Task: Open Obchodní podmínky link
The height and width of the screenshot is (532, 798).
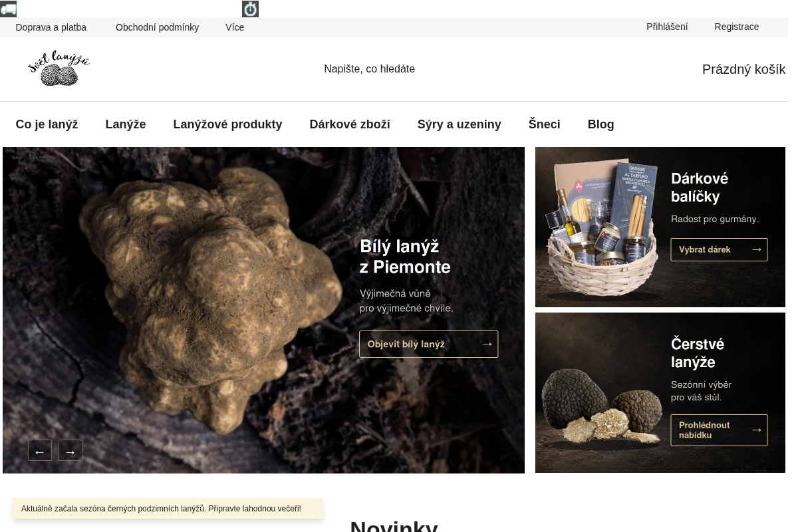Action: point(157,27)
